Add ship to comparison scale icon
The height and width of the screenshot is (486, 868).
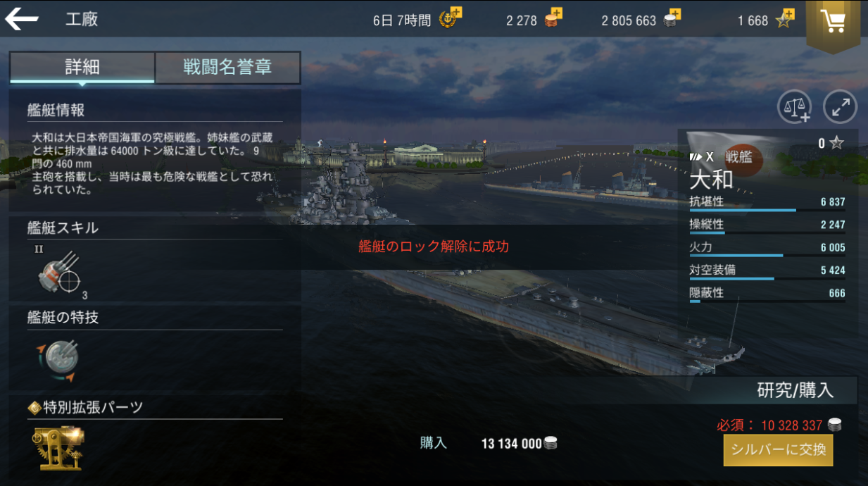pyautogui.click(x=795, y=107)
